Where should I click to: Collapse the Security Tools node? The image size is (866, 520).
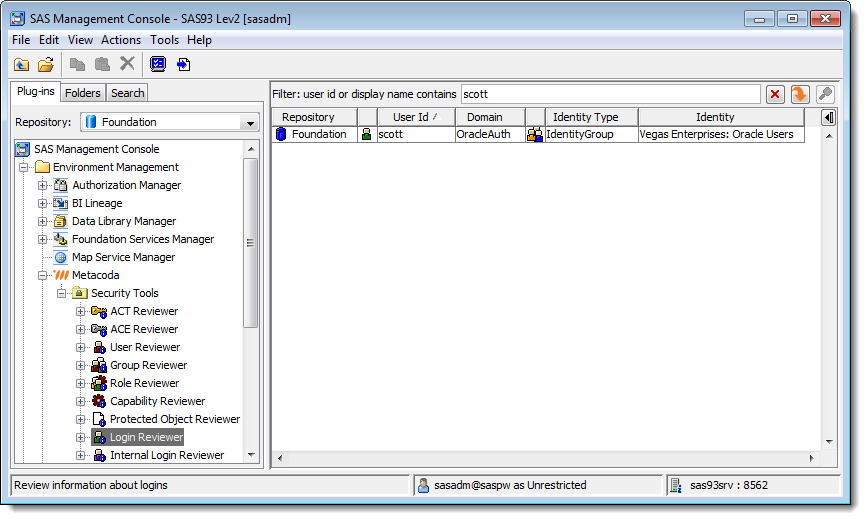[x=61, y=294]
